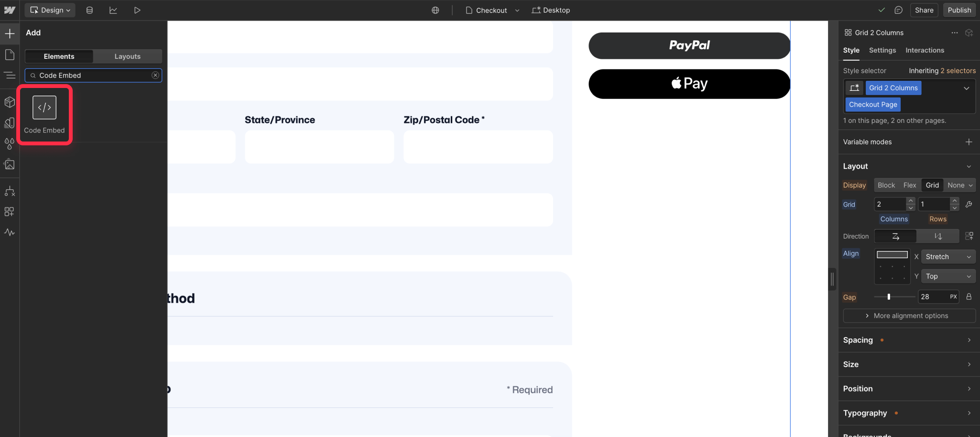The width and height of the screenshot is (980, 437).
Task: Open the Design mode dropdown
Action: point(50,10)
